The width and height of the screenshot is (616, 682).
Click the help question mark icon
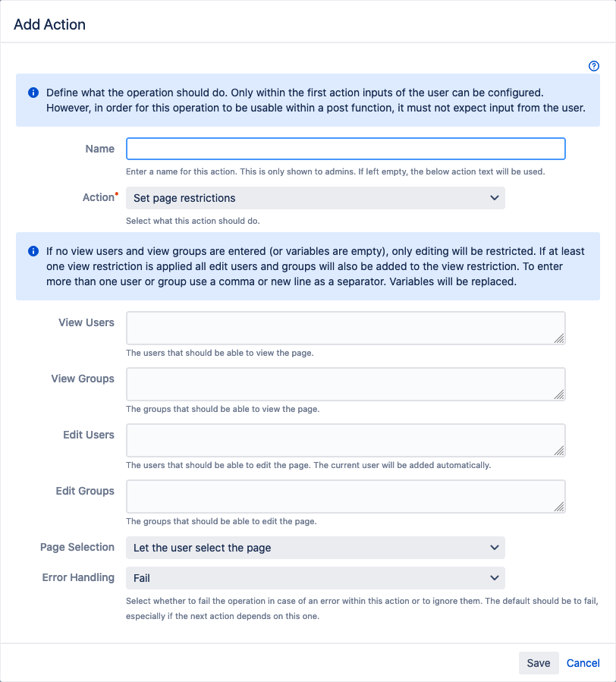coord(594,67)
